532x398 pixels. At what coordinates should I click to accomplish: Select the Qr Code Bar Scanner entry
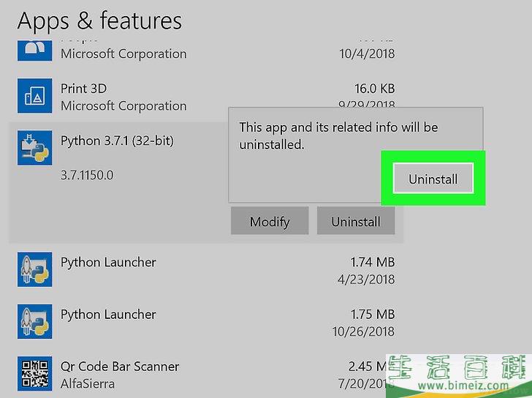(120, 367)
